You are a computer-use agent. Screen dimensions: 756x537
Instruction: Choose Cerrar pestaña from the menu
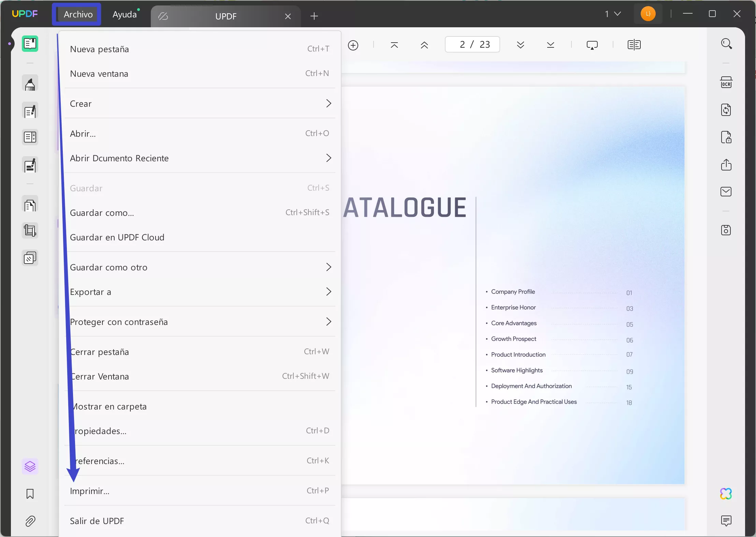click(200, 352)
